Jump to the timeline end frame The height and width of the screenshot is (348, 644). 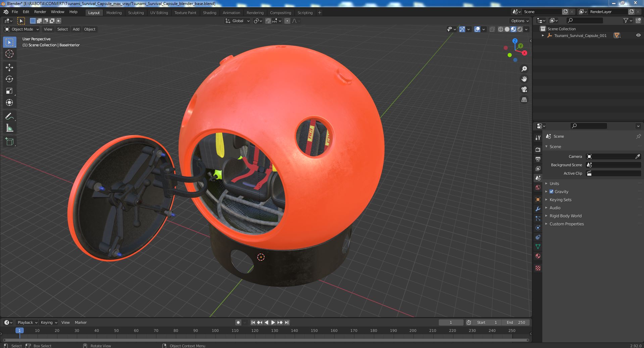pos(287,322)
